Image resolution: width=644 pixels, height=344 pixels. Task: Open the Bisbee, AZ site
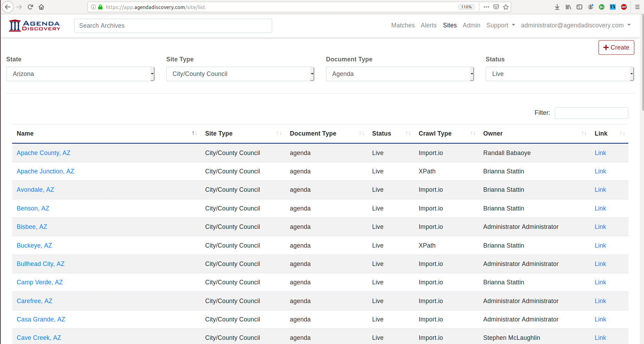pos(32,227)
